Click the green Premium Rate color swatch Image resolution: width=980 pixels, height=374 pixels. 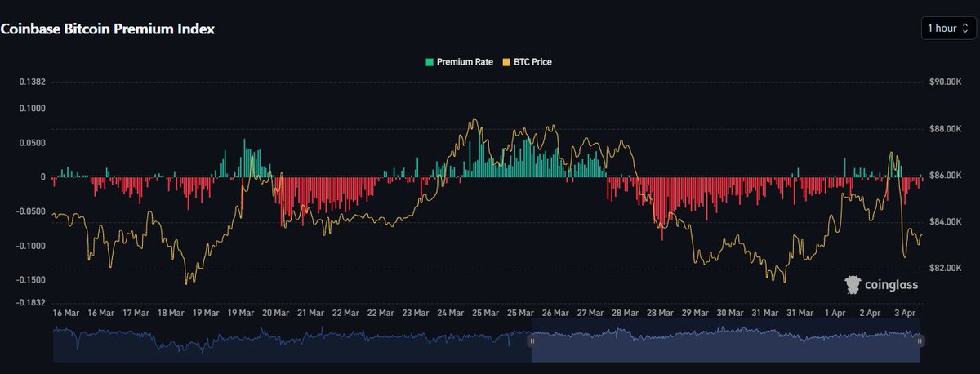[430, 61]
